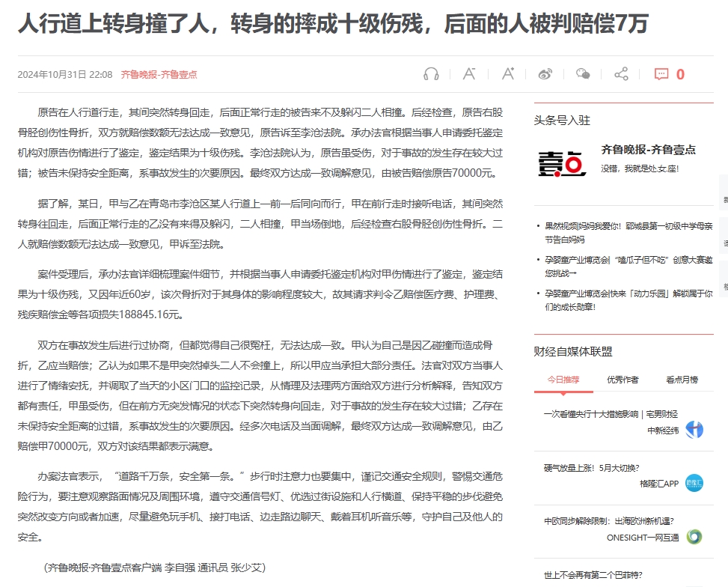This screenshot has width=728, height=587.
Task: Switch to the 优秀作者 tab
Action: click(x=623, y=380)
